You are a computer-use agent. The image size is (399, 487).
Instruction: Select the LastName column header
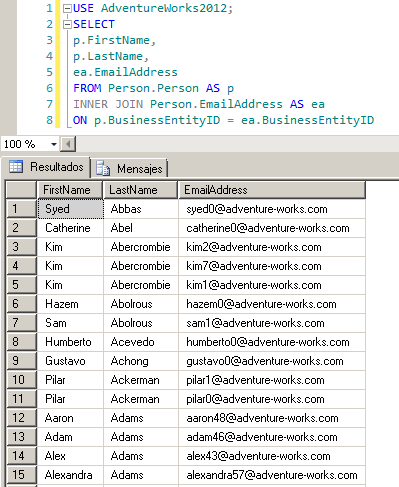[140, 190]
